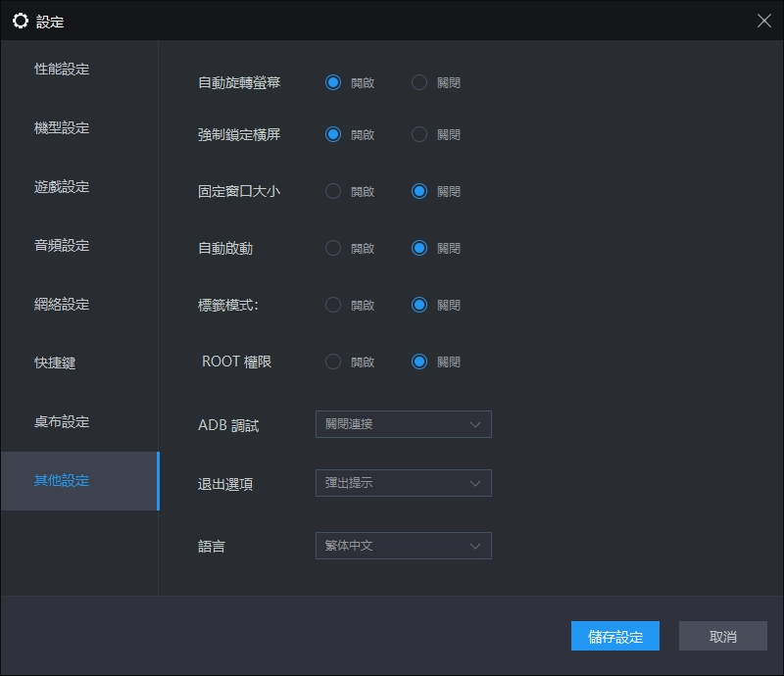
Task: Open the ADB 調試 dropdown
Action: coord(404,424)
